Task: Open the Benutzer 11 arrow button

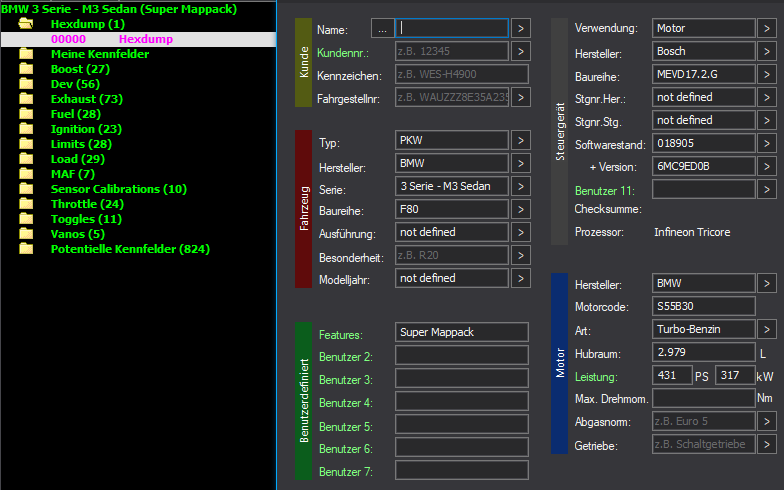Action: (766, 190)
